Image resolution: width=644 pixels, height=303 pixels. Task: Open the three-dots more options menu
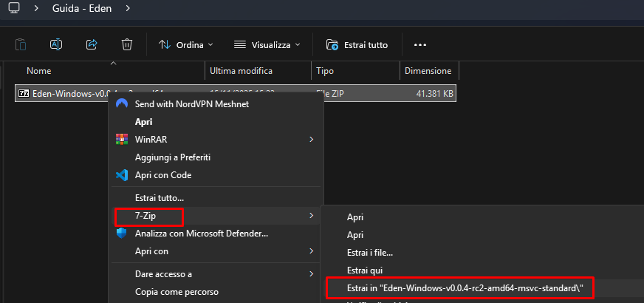419,45
